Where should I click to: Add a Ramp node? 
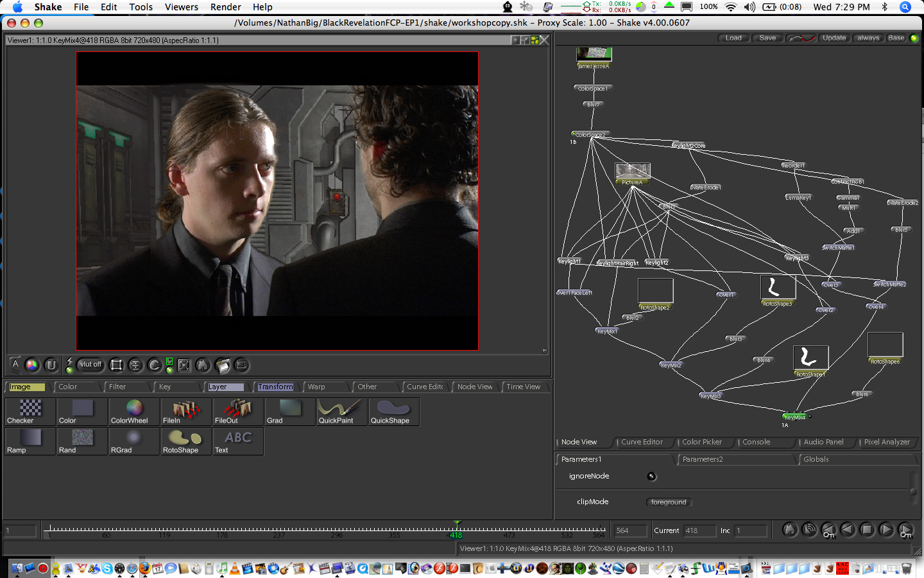[x=30, y=441]
